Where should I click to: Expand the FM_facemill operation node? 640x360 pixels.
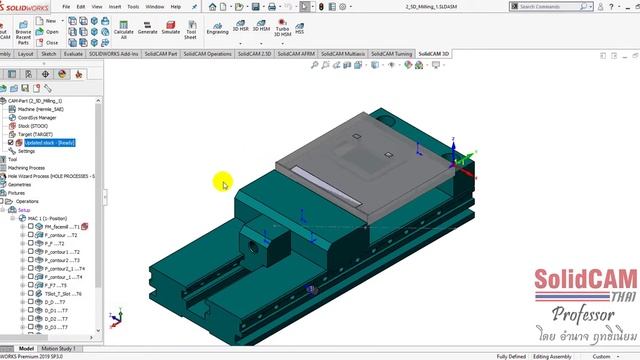[22, 227]
